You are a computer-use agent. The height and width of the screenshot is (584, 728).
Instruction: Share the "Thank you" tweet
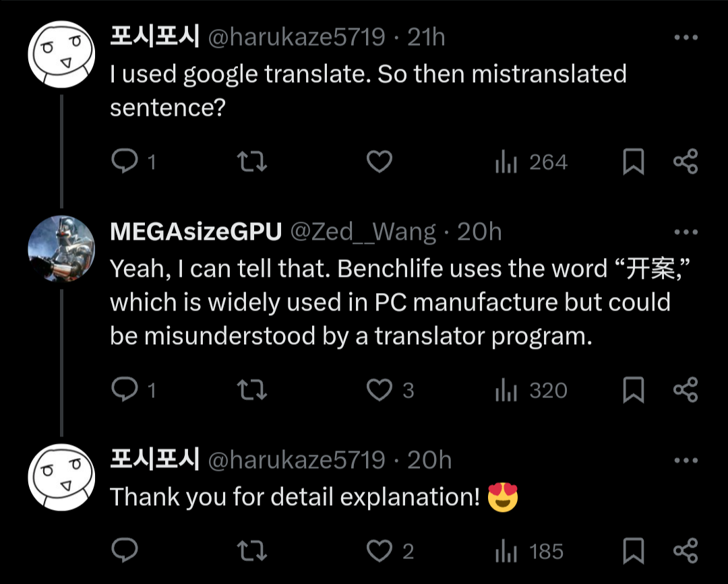point(686,551)
